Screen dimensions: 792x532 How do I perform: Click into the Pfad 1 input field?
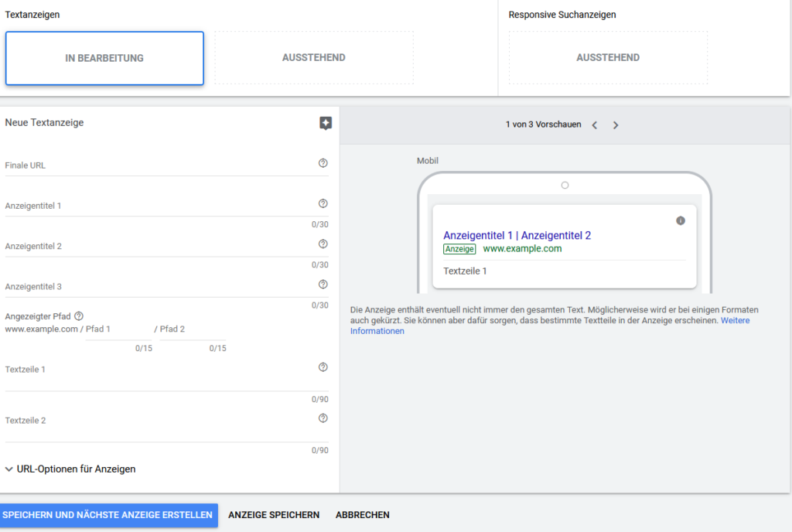click(x=118, y=331)
